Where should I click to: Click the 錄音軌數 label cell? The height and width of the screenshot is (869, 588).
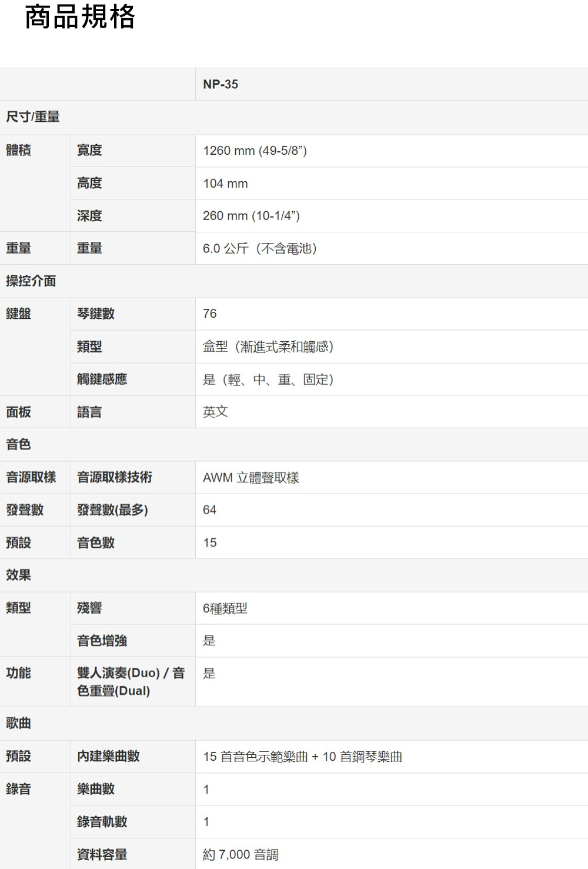(133, 821)
